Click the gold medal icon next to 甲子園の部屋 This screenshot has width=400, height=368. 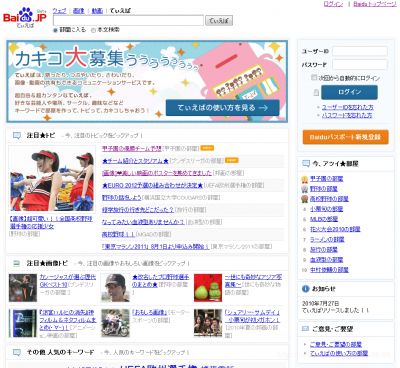click(x=304, y=179)
